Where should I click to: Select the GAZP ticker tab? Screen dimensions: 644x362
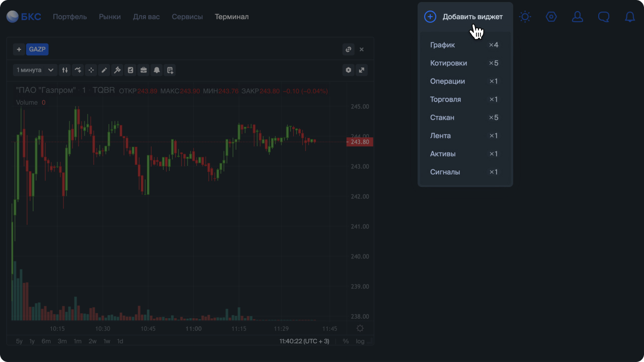37,49
